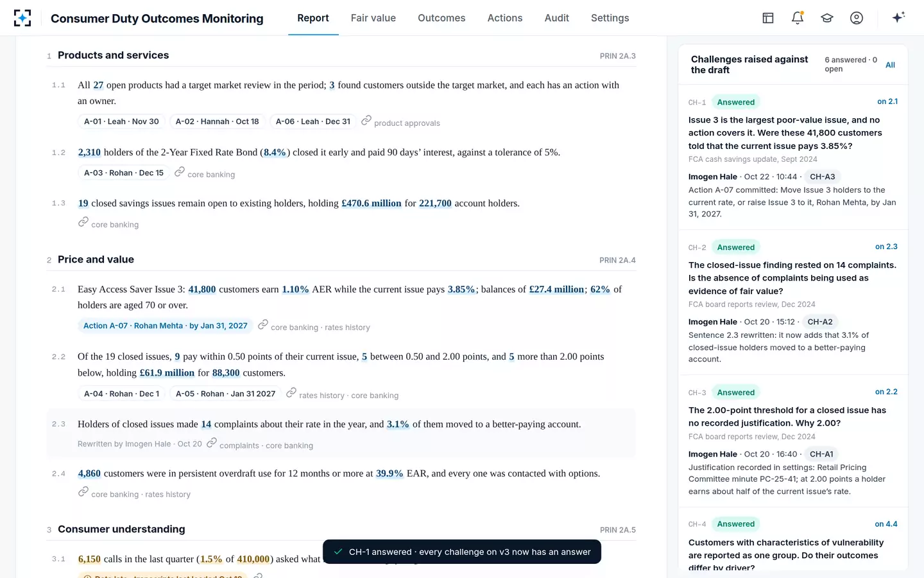The image size is (924, 578).
Task: Click the figure 6,150 in sentence 3.1
Action: pos(89,559)
